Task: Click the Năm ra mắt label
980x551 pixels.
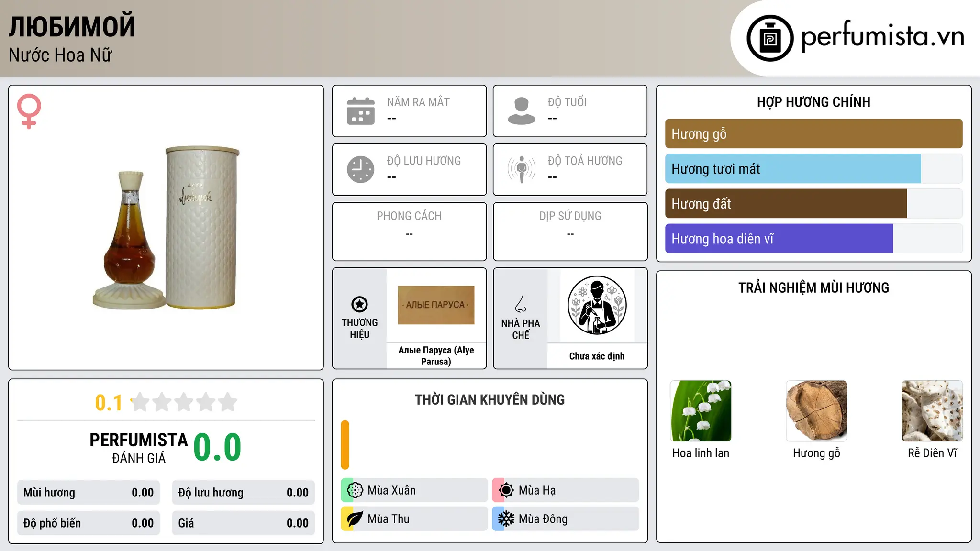Action: (418, 102)
